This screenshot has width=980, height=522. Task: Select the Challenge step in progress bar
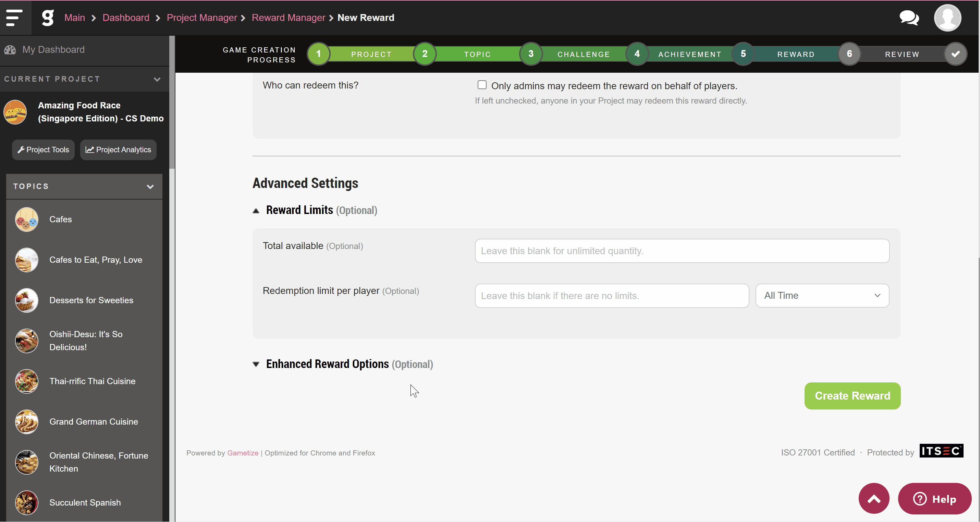[584, 54]
